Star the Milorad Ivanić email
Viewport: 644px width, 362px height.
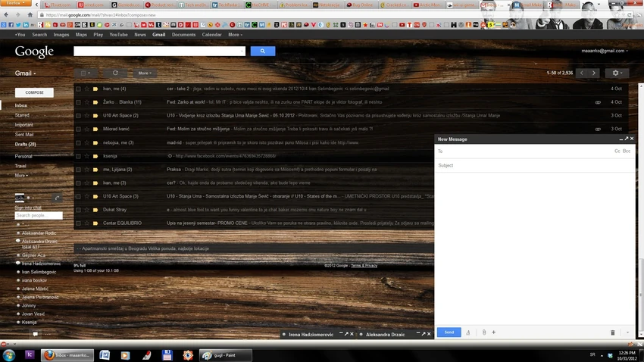(86, 129)
